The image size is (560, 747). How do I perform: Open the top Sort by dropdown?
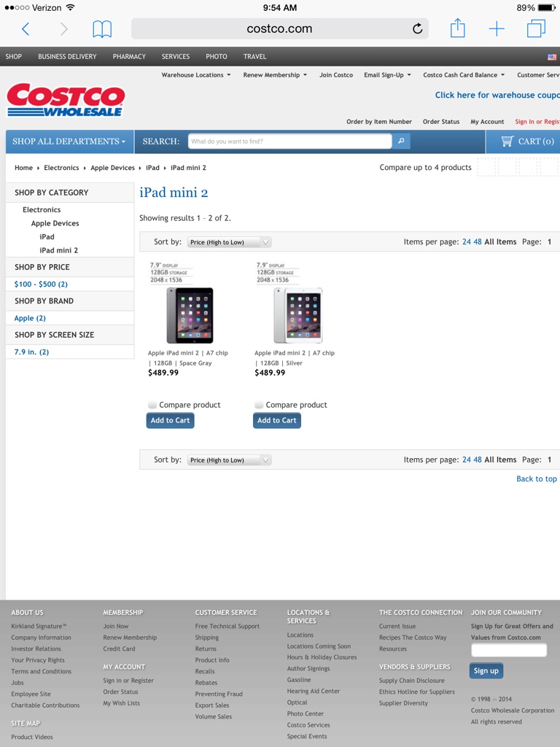[230, 242]
